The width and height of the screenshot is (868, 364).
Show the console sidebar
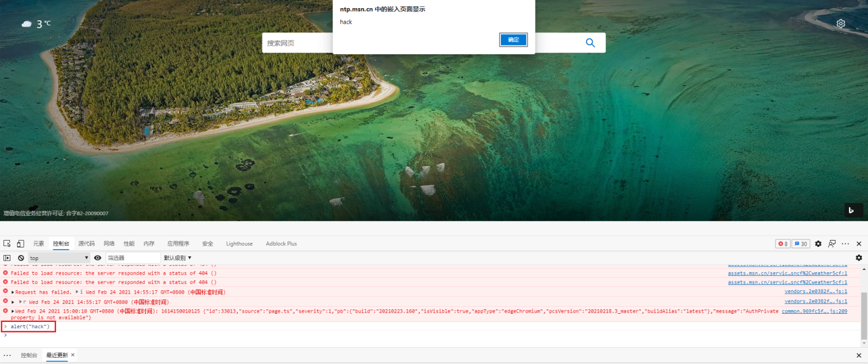coord(8,258)
